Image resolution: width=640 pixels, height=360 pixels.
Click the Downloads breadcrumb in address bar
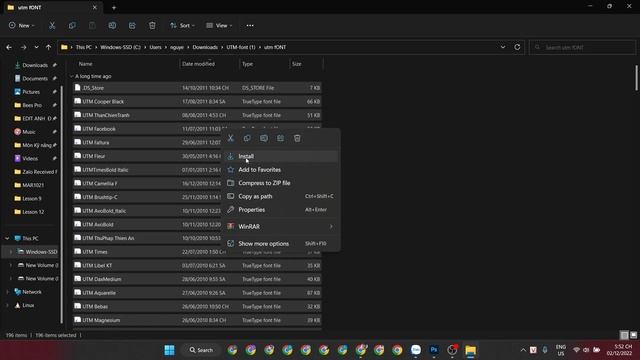(205, 47)
